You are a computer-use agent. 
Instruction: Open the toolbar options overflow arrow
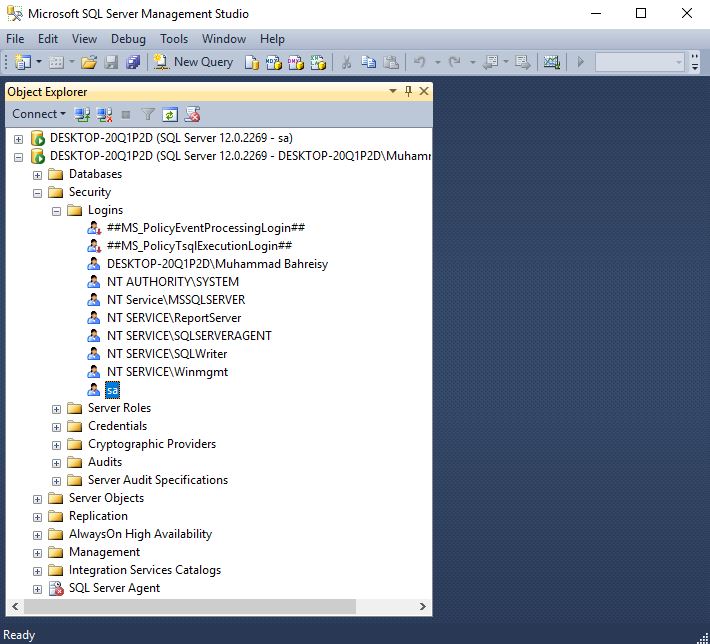click(x=695, y=62)
